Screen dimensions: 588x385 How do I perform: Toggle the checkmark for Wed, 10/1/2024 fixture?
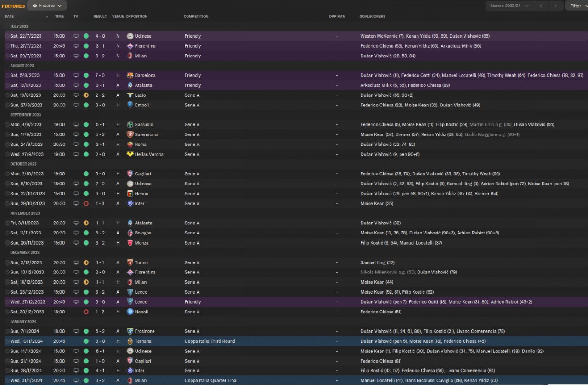click(x=7, y=341)
